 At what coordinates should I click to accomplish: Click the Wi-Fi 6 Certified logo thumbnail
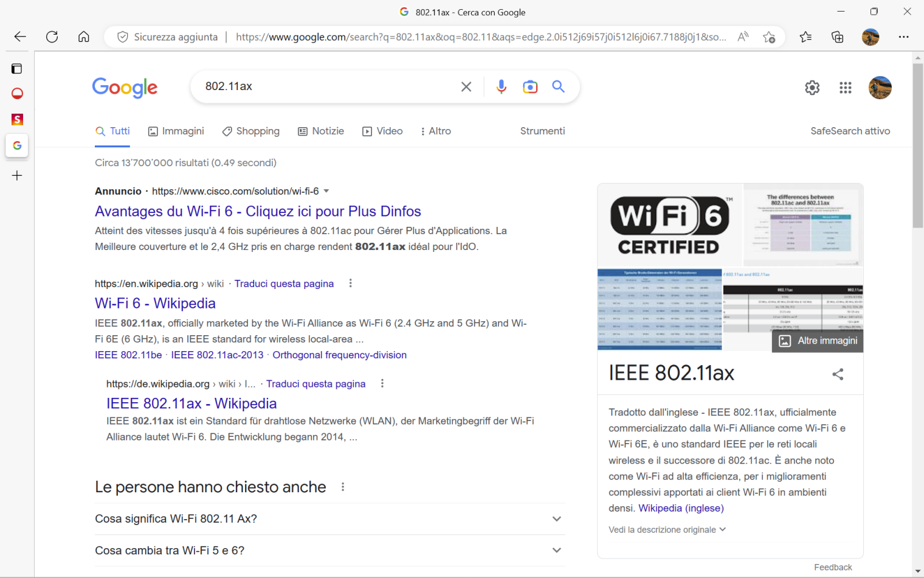670,225
